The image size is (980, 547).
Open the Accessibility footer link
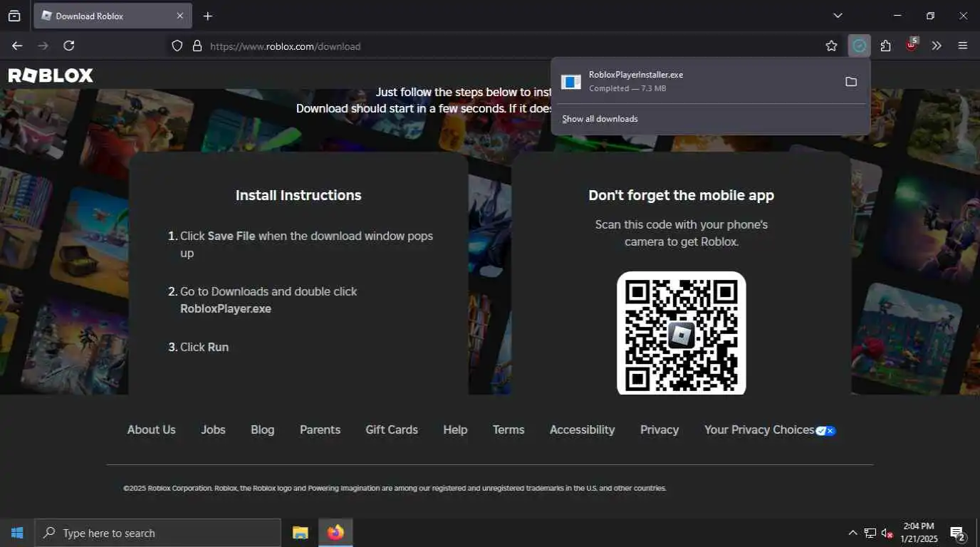click(x=582, y=430)
